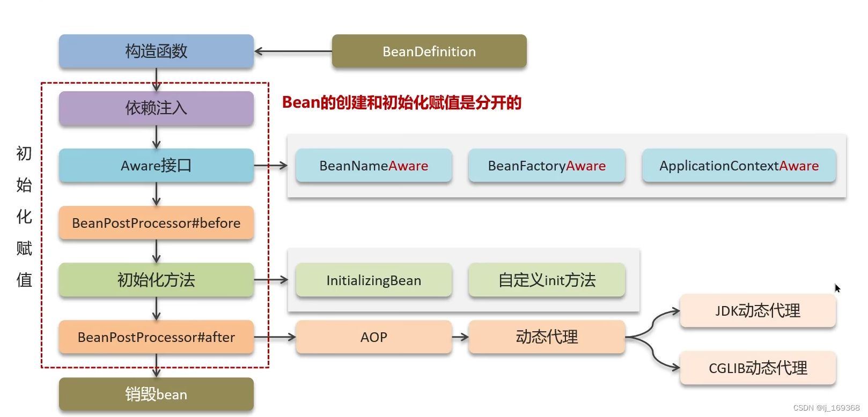Click the red text Bean的创建和初始化赋值是分开的
The height and width of the screenshot is (417, 868).
click(402, 102)
